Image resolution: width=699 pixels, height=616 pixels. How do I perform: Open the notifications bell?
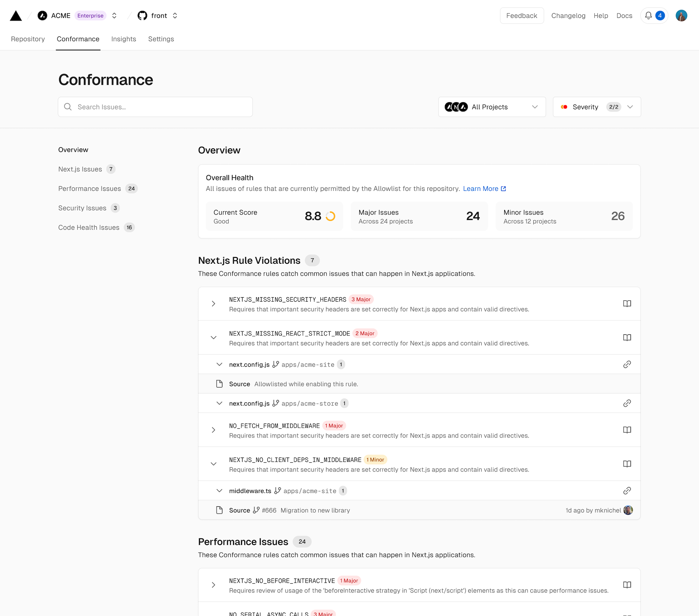[x=648, y=16]
